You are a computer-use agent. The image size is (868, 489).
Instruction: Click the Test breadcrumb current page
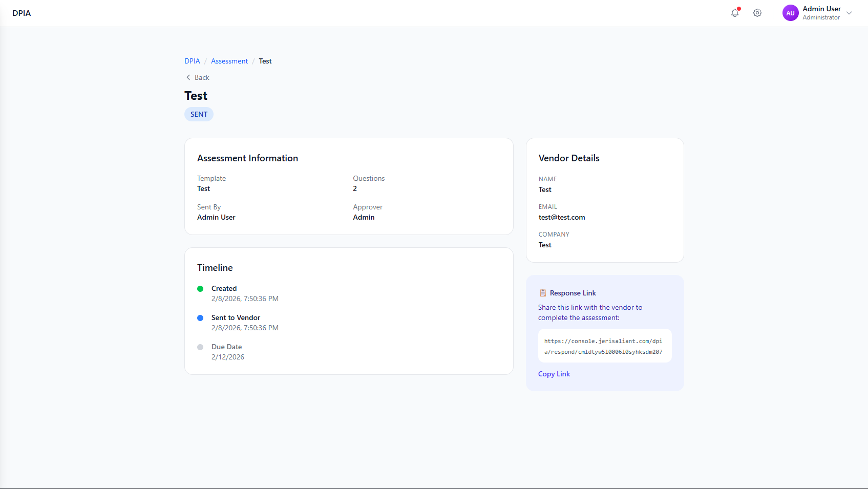[x=265, y=61]
